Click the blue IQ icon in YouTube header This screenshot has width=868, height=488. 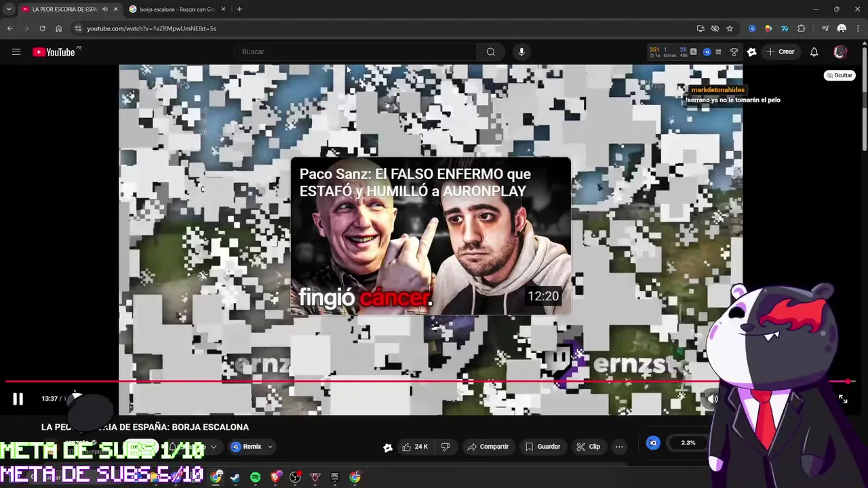[x=707, y=52]
